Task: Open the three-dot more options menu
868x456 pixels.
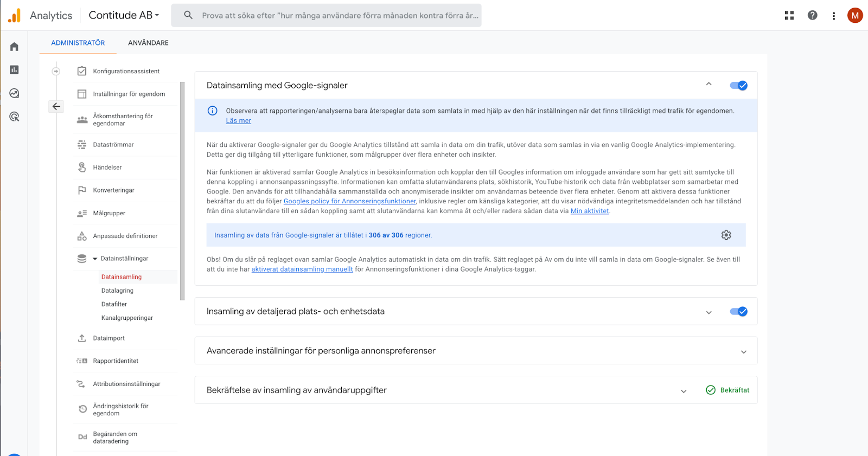Action: click(834, 16)
